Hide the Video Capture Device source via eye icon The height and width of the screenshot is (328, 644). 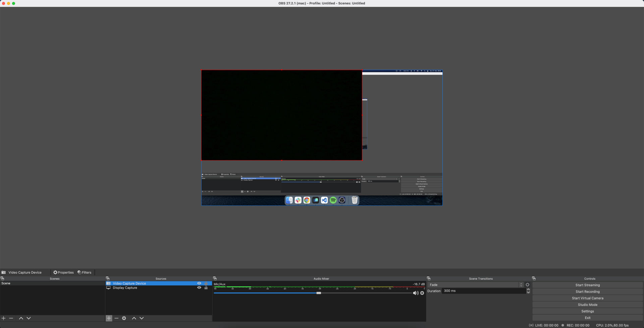pyautogui.click(x=199, y=283)
